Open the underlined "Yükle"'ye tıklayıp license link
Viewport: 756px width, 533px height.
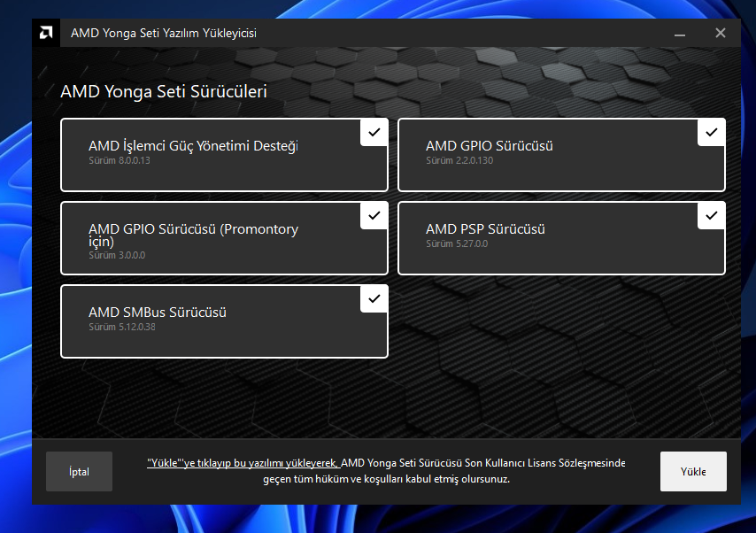(x=243, y=463)
